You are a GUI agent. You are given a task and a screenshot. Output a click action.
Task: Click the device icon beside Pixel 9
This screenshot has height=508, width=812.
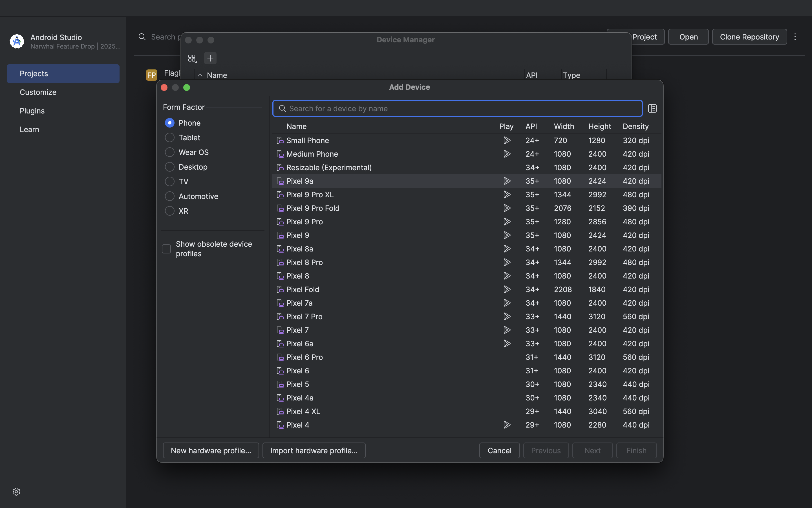click(280, 235)
